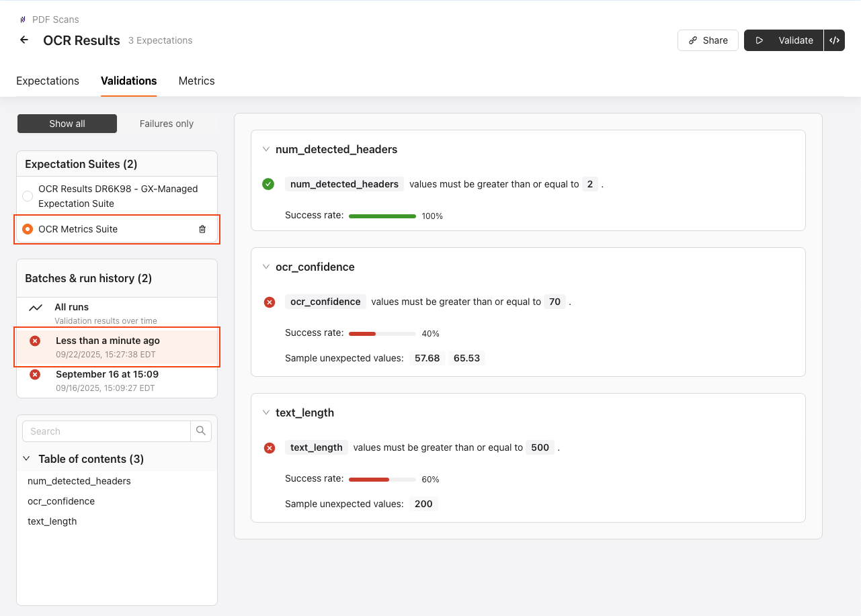Switch to the Metrics tab
Image resolution: width=861 pixels, height=616 pixels.
click(x=196, y=81)
